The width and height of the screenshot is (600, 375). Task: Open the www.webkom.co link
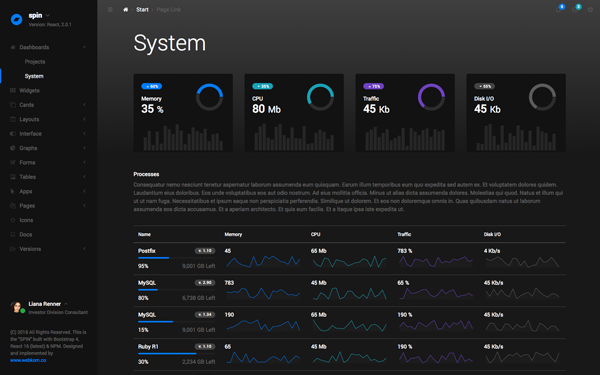(28, 360)
